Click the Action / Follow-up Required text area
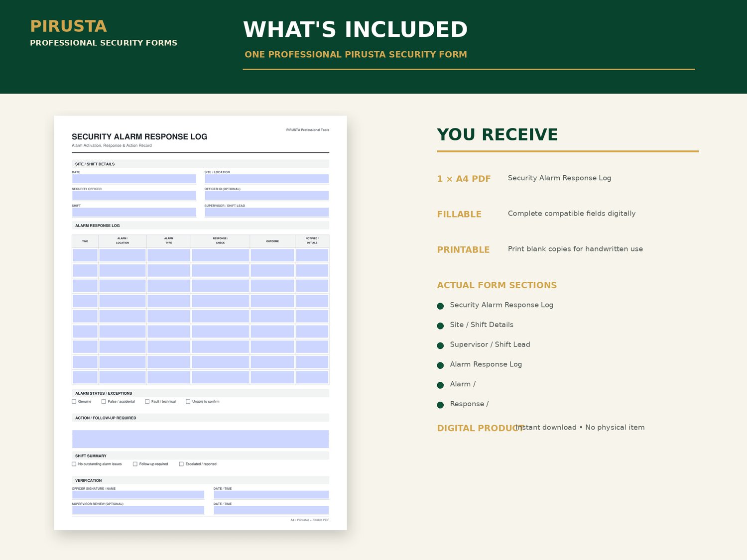Screen dimensions: 747x560 pyautogui.click(x=200, y=439)
